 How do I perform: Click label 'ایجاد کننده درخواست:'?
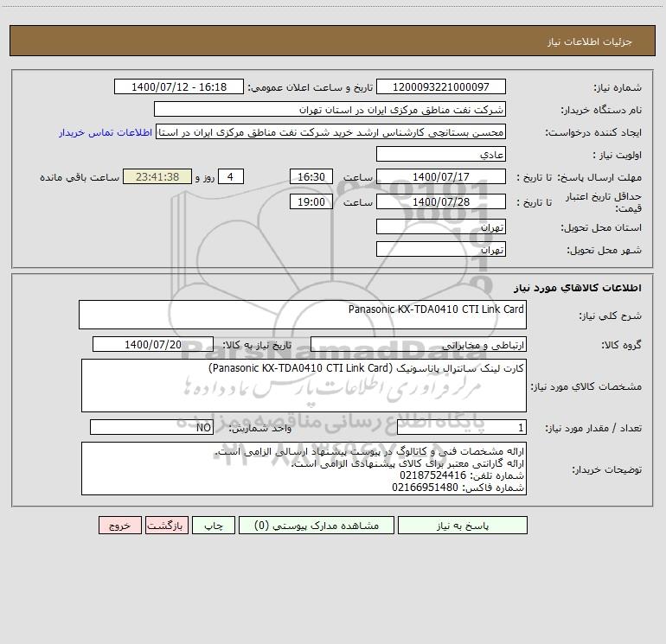click(x=593, y=132)
